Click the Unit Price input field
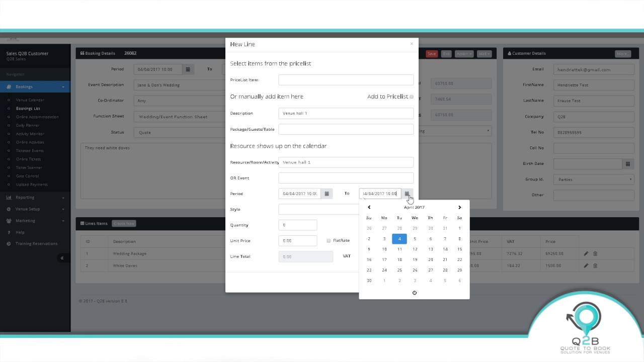644x362 pixels. pos(298,241)
